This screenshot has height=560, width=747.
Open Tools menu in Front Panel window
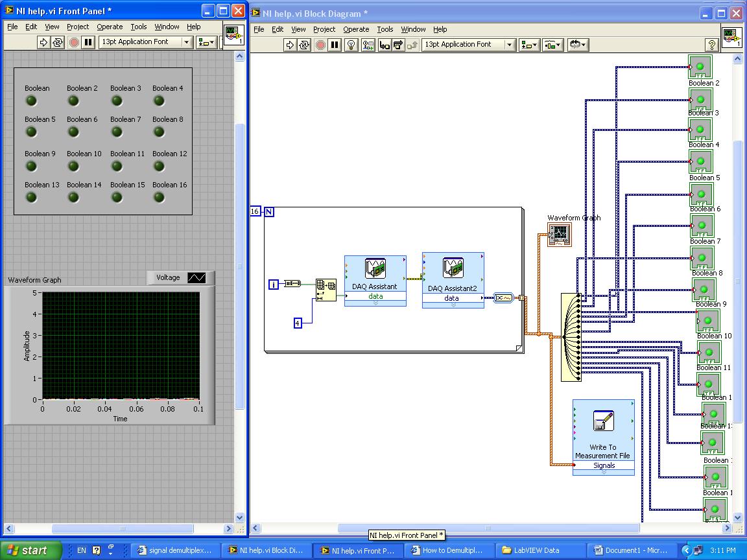coord(139,27)
